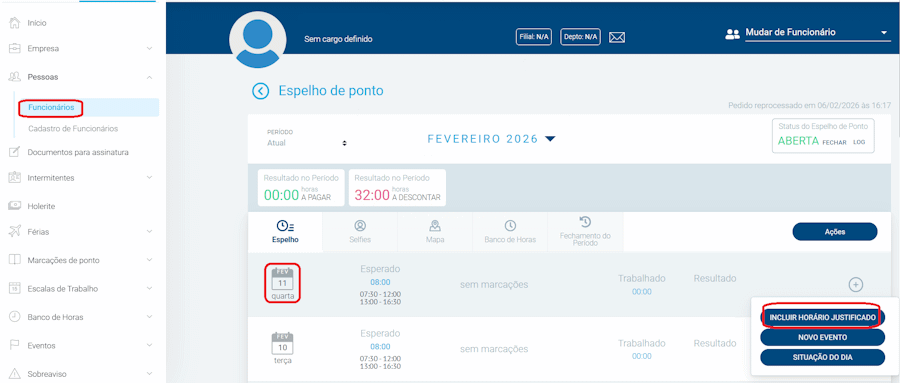Image resolution: width=900 pixels, height=383 pixels.
Task: Select Funcionários in the sidebar
Action: pyautogui.click(x=51, y=107)
